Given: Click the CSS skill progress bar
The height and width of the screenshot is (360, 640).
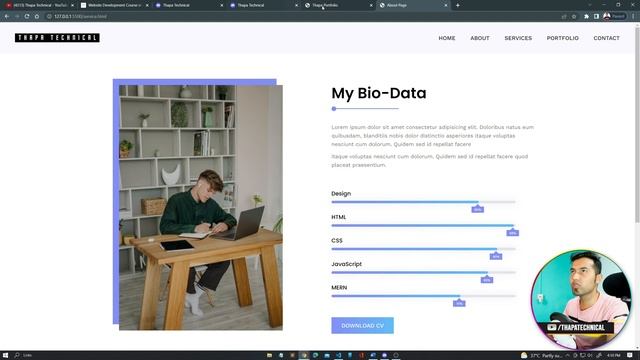Looking at the screenshot, I should coord(423,249).
